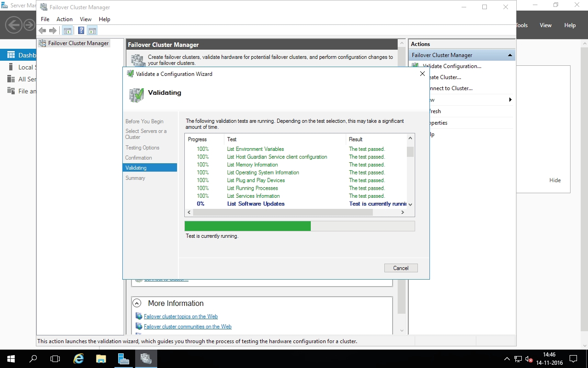
Task: Click the Server Manager taskbar icon
Action: (x=123, y=358)
